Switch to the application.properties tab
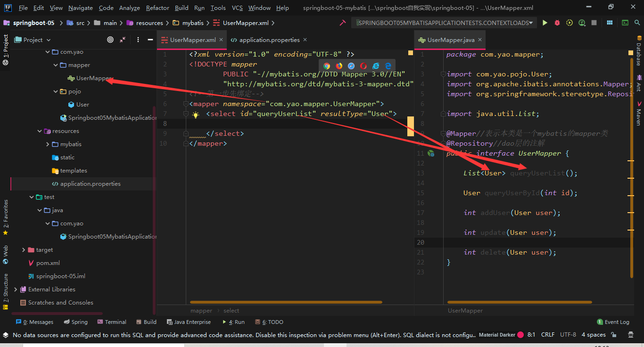This screenshot has height=347, width=644. (x=270, y=40)
